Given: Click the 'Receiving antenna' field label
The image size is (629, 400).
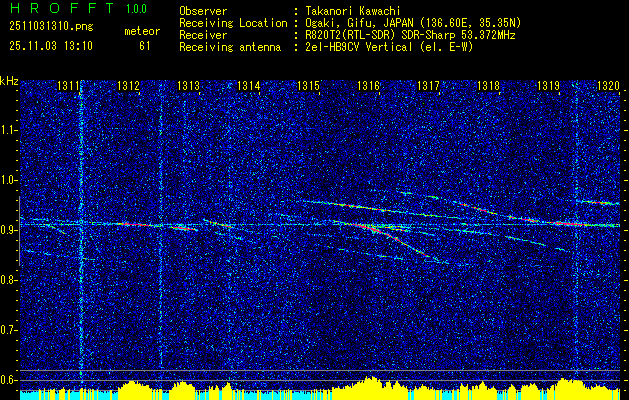Looking at the screenshot, I should tap(230, 47).
